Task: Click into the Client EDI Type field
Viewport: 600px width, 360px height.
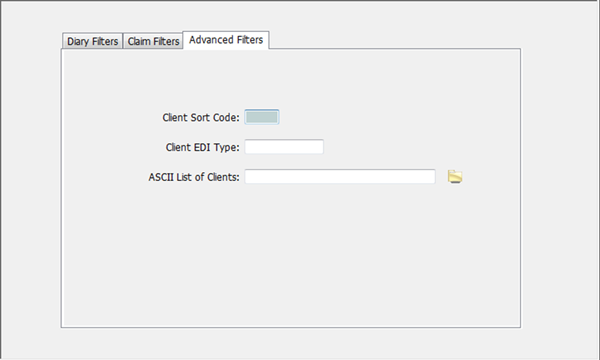Action: (x=284, y=147)
